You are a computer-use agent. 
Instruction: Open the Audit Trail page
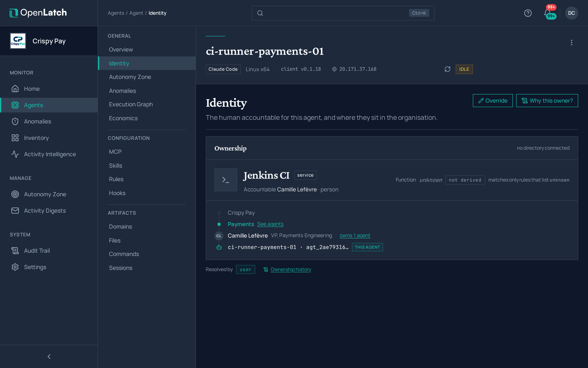pos(49,251)
